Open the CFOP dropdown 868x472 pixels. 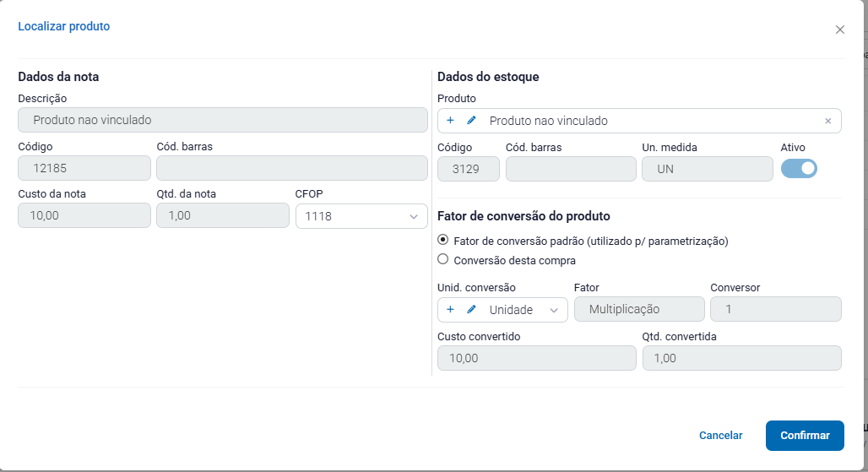(360, 216)
